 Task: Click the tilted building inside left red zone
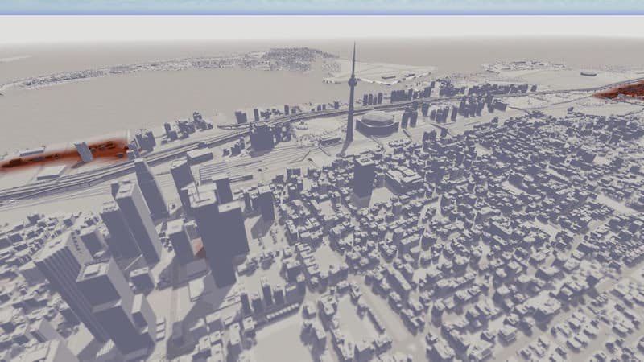(84, 152)
